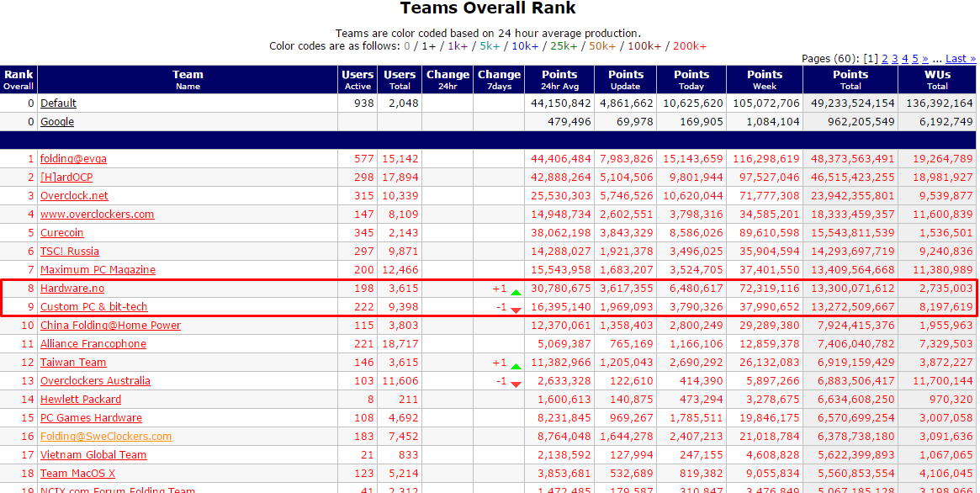Open the PC Games Hardware team link

(91, 418)
